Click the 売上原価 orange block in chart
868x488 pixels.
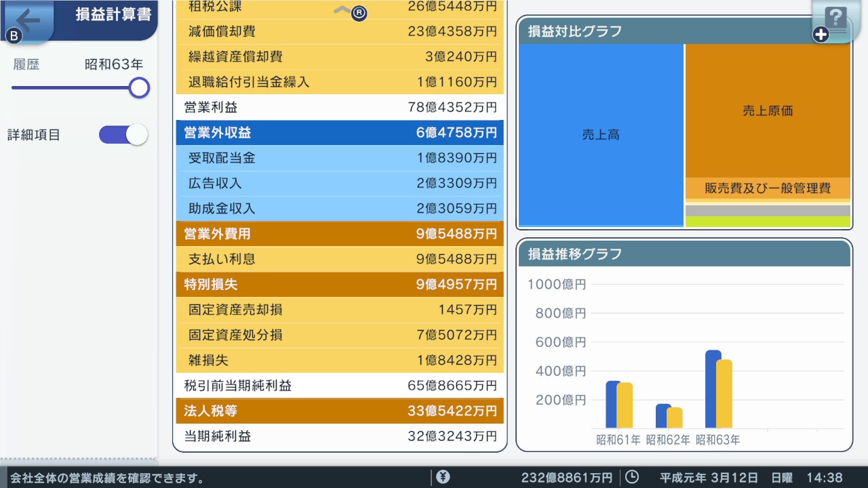pyautogui.click(x=768, y=111)
